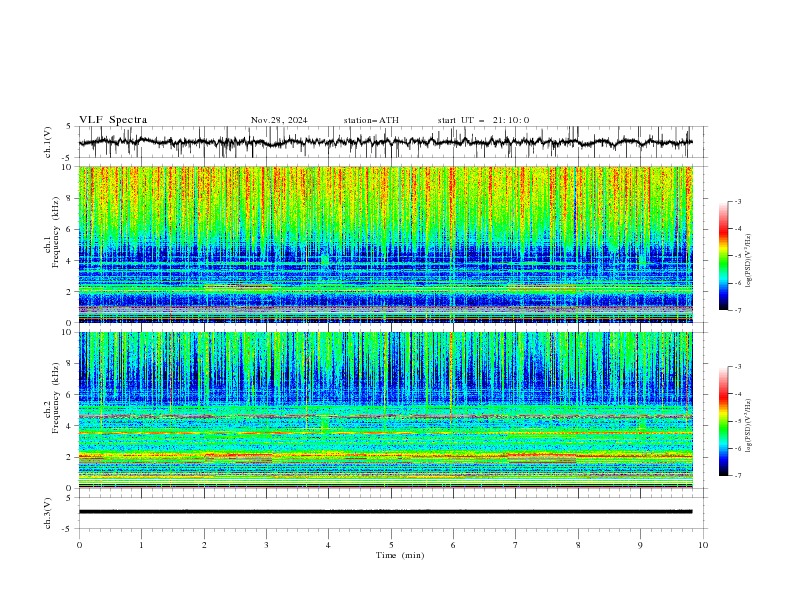
Task: Select the date text "Nov.28, 2024"
Action: tap(279, 120)
